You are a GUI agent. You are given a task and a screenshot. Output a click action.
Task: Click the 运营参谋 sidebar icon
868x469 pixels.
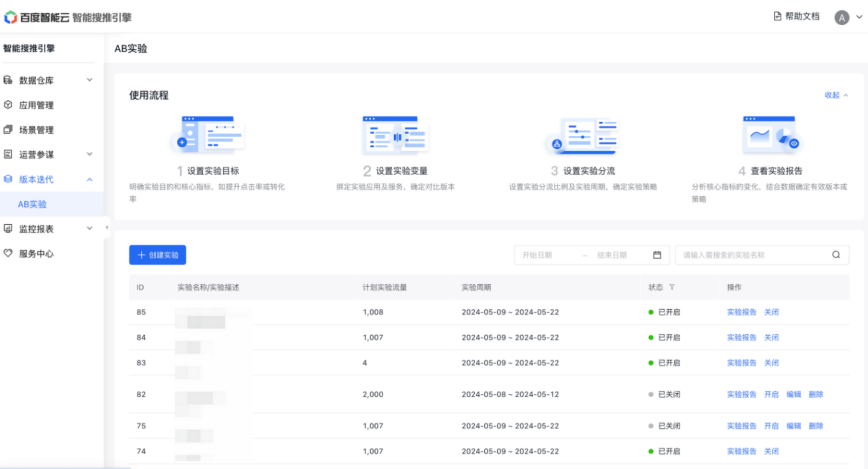coord(8,154)
